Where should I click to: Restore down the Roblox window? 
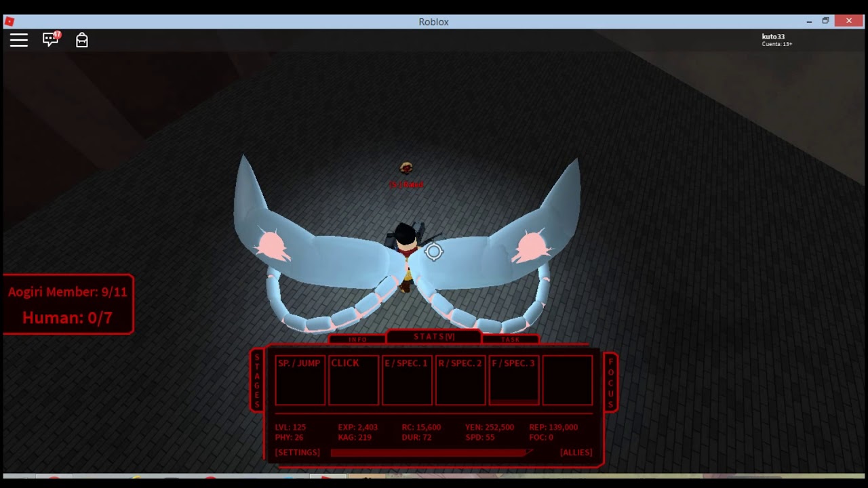[825, 22]
